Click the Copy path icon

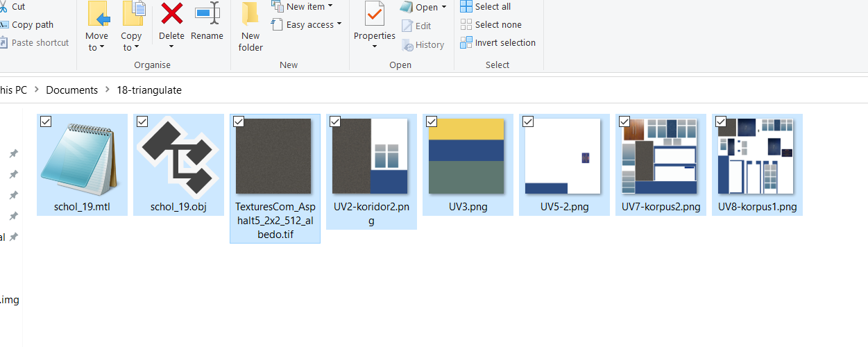(x=3, y=25)
